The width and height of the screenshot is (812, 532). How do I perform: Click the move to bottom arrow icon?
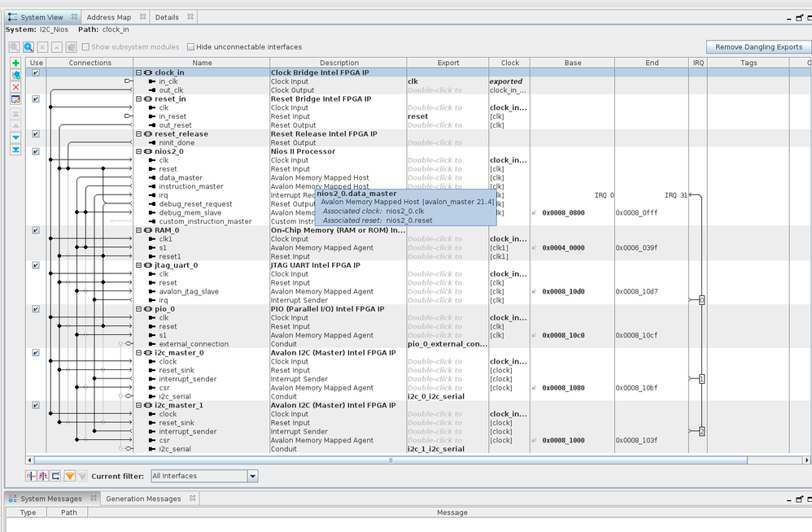point(15,150)
